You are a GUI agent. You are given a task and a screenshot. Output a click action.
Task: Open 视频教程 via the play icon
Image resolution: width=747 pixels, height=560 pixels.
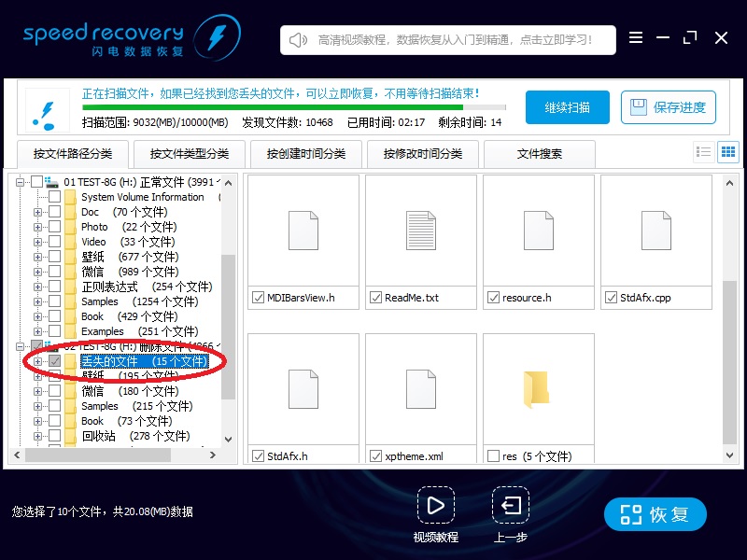[436, 505]
